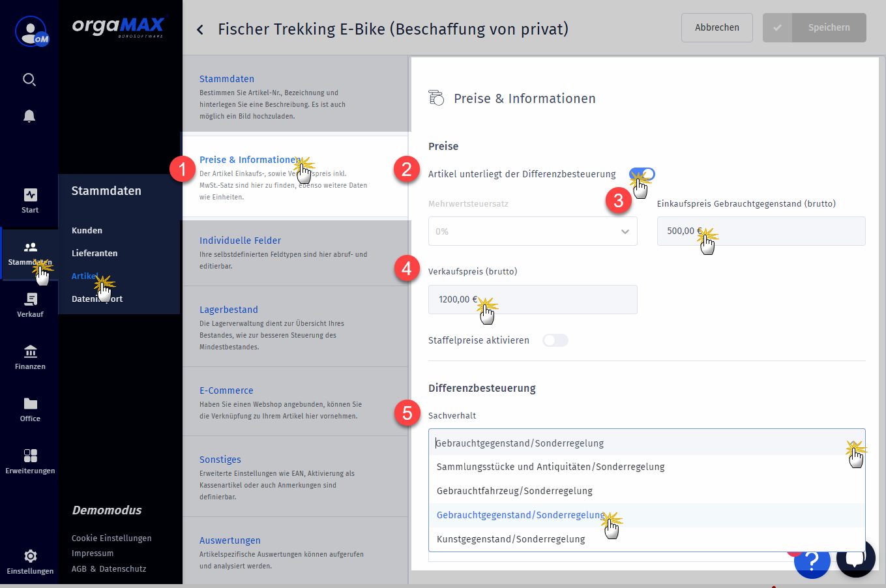Open Verkauf sidebar section
The height and width of the screenshot is (588, 886).
coord(30,305)
